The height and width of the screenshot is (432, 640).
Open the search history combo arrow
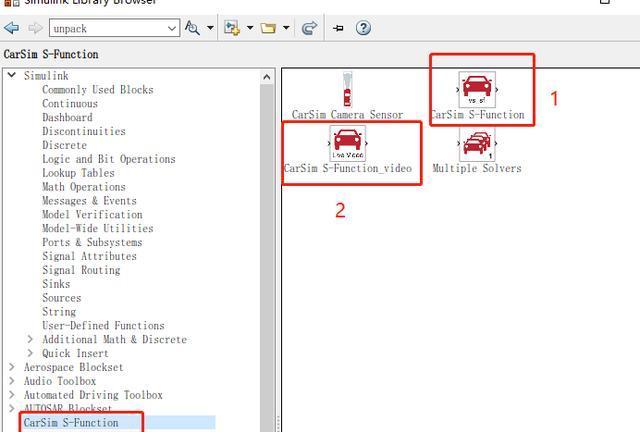coord(172,28)
